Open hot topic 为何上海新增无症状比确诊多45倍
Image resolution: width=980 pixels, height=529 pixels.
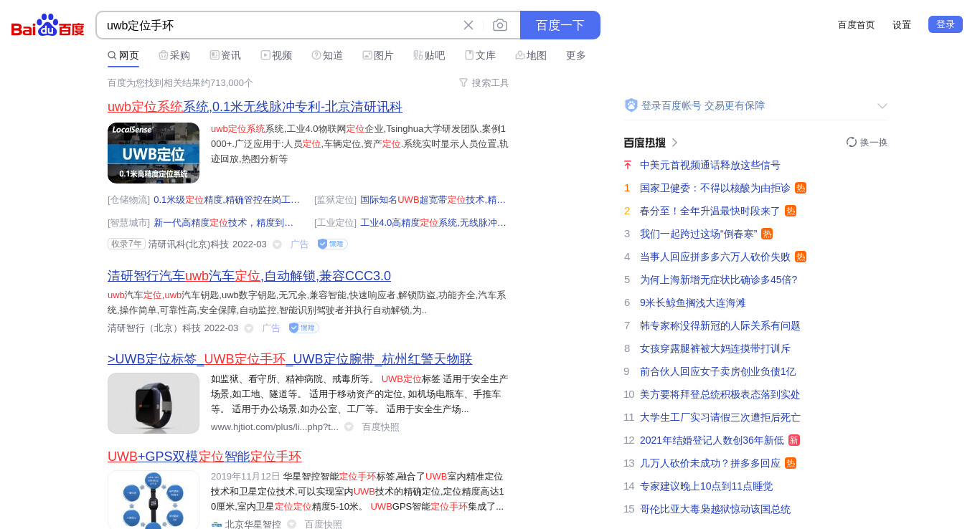[x=719, y=280]
